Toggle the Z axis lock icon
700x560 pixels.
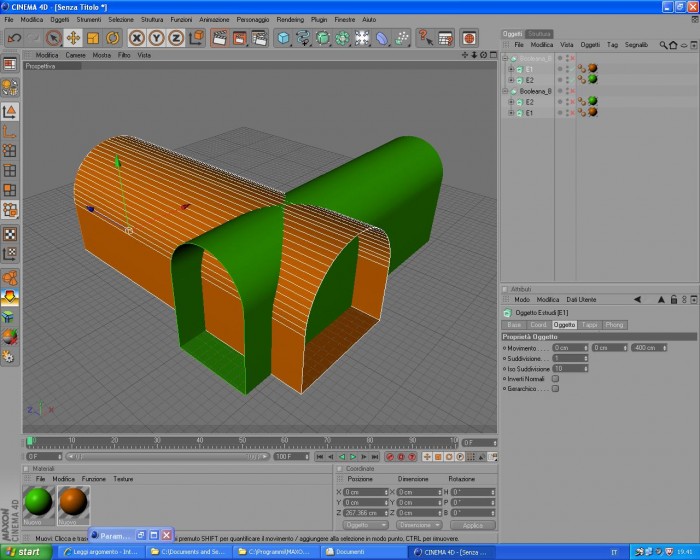point(176,38)
